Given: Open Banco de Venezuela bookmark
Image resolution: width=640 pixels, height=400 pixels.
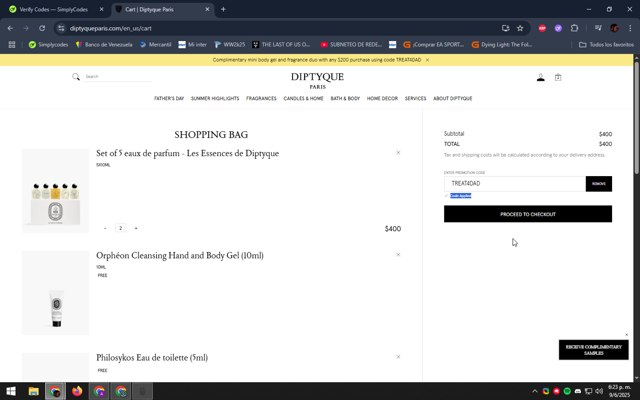Looking at the screenshot, I should click(104, 44).
